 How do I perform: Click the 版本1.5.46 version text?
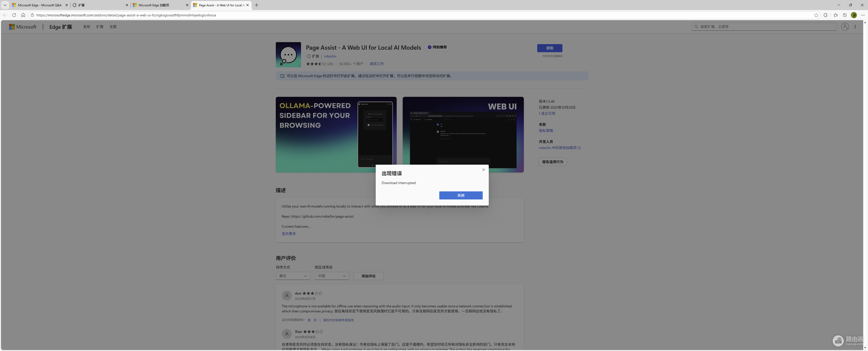pyautogui.click(x=547, y=101)
